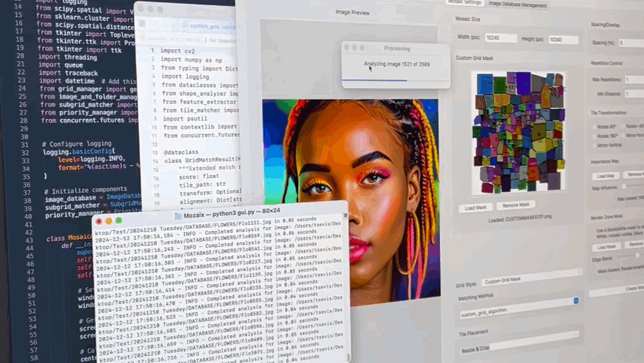The image size is (644, 363).
Task: Open the Tile Placement Resize & Crop dropdown
Action: [519, 344]
